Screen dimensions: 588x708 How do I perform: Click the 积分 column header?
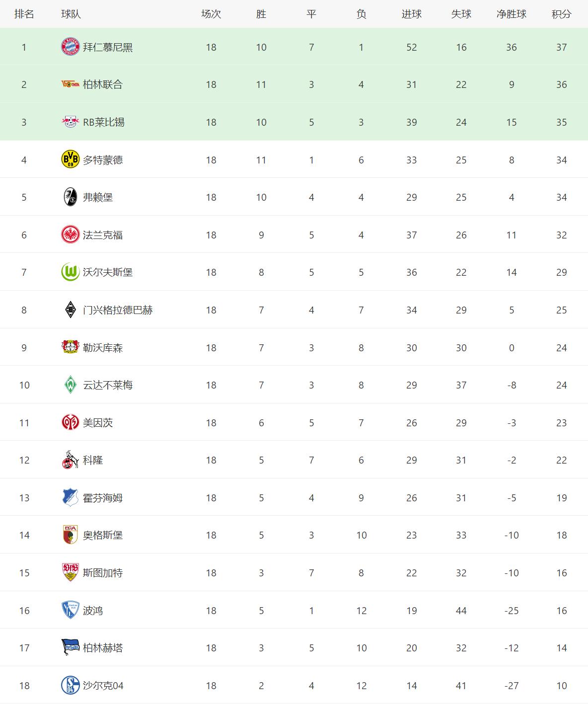(561, 14)
